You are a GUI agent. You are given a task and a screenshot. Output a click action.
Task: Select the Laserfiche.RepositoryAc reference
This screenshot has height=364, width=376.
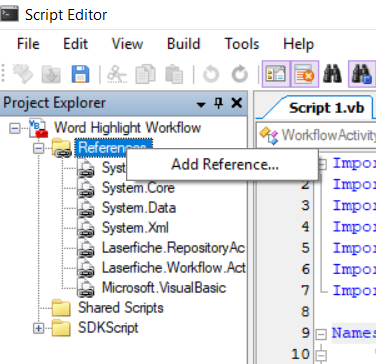(x=173, y=248)
